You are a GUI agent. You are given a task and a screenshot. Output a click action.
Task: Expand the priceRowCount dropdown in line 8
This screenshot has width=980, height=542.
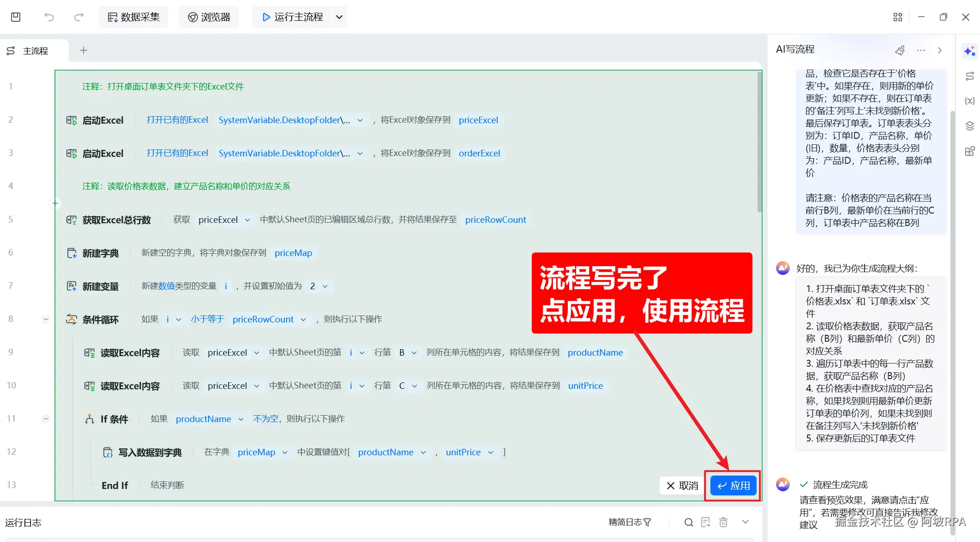click(303, 319)
